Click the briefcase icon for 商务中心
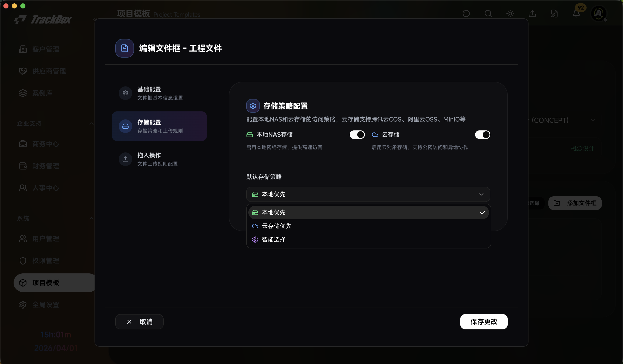The height and width of the screenshot is (364, 623). [x=23, y=144]
